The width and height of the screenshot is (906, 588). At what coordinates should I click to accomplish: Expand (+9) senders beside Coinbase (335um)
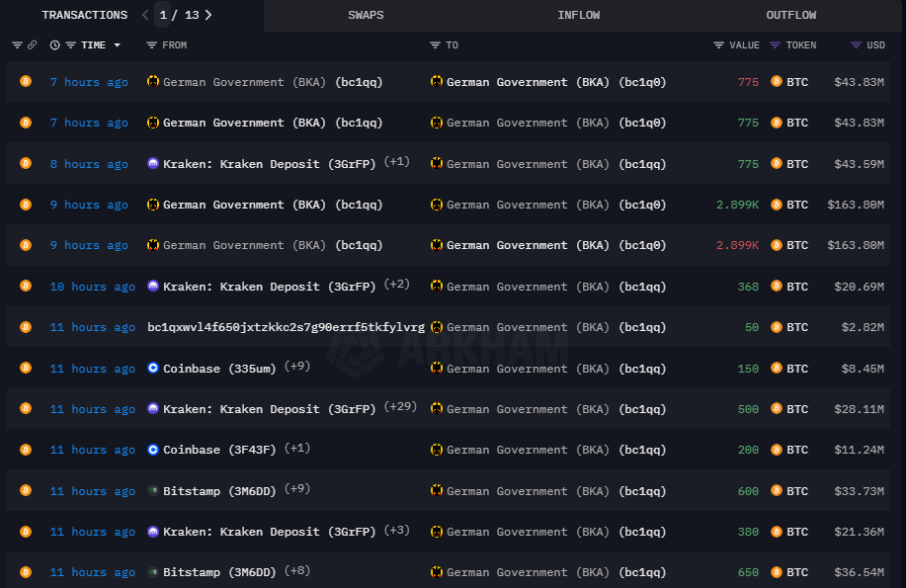(297, 366)
